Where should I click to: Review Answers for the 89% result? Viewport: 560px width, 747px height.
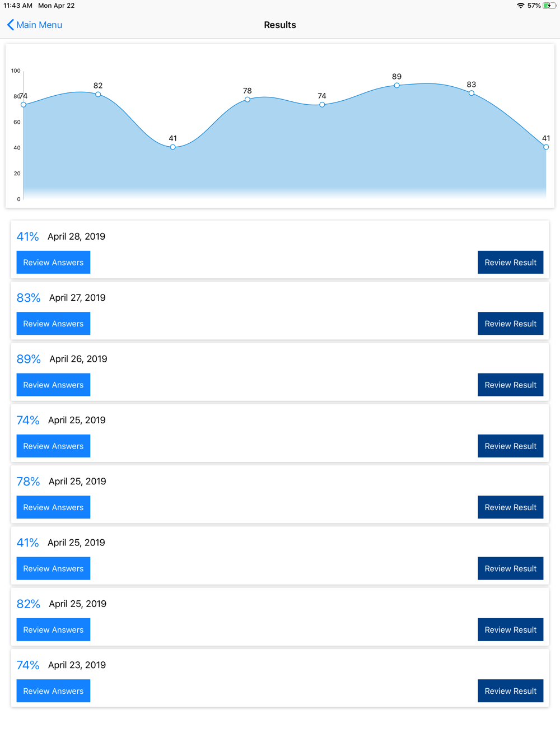pyautogui.click(x=53, y=385)
